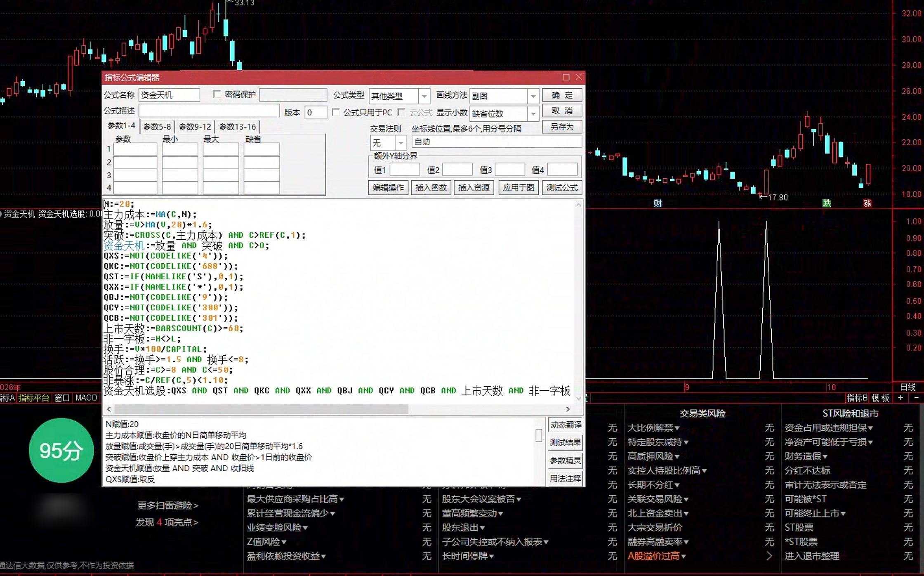The width and height of the screenshot is (924, 576).
Task: Open the 公式类型 dropdown
Action: point(424,96)
